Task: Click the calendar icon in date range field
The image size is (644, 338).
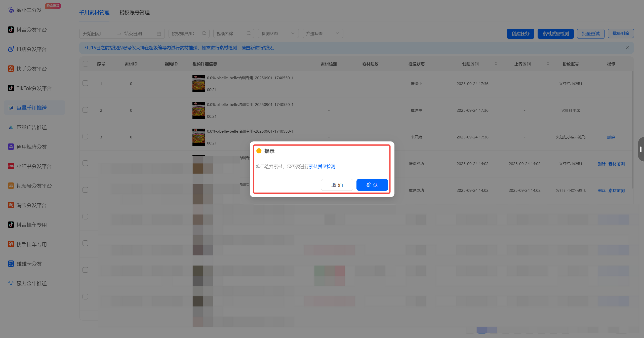Action: tap(159, 33)
